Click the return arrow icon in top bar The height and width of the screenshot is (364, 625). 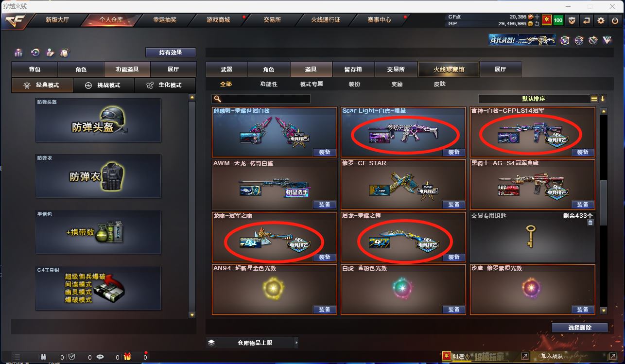point(587,20)
